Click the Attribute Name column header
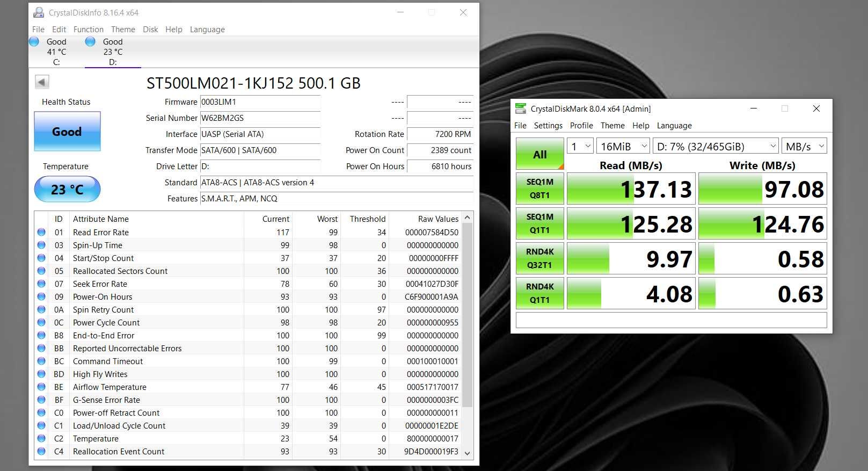868x471 pixels. point(157,219)
